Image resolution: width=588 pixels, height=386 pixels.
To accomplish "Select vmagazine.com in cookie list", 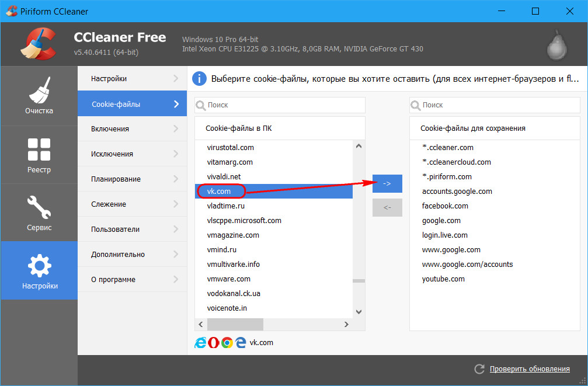I will pyautogui.click(x=274, y=235).
